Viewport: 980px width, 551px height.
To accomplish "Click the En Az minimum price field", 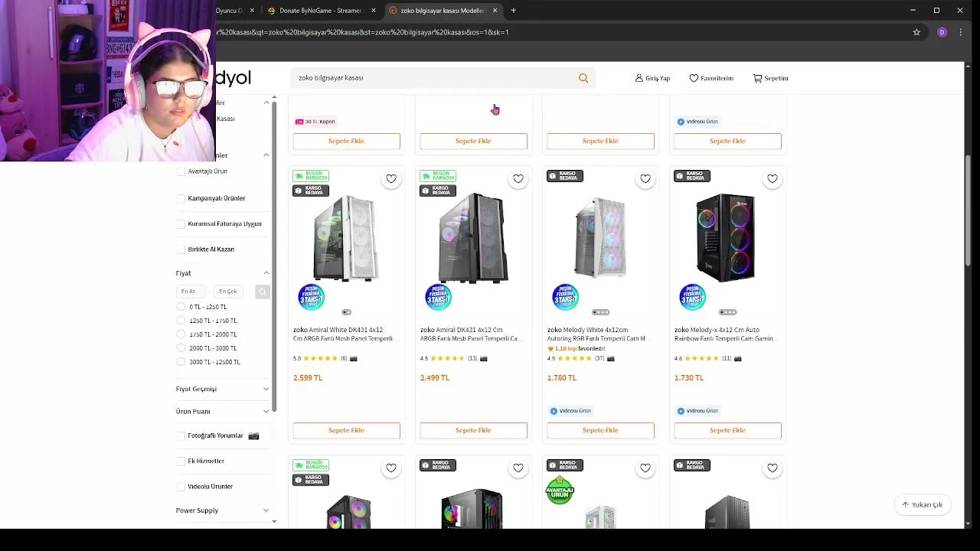I will point(192,292).
